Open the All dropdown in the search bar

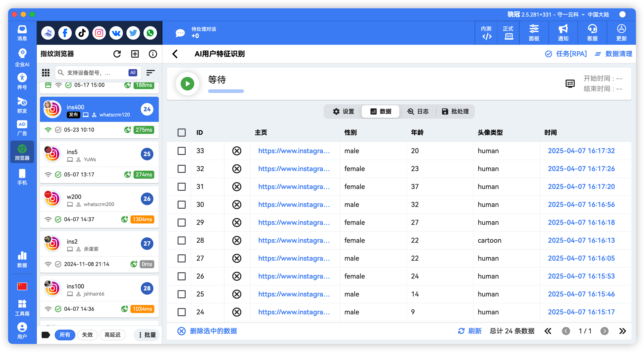[x=133, y=72]
